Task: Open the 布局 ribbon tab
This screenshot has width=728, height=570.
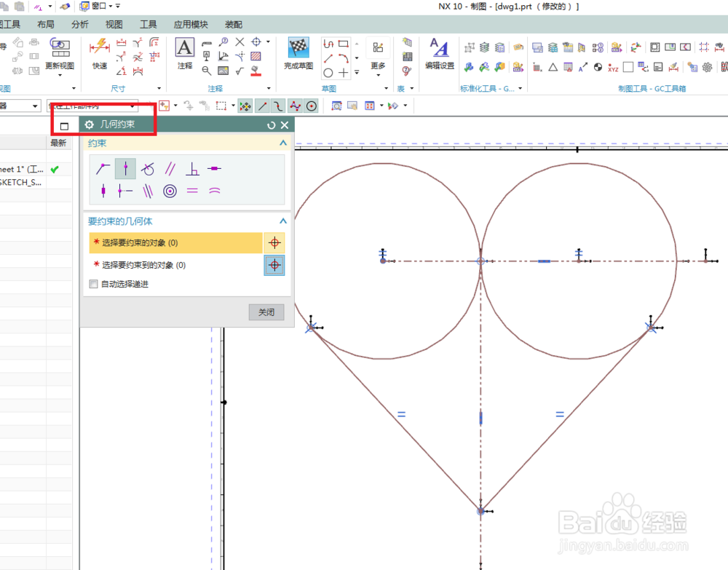Action: [x=45, y=25]
